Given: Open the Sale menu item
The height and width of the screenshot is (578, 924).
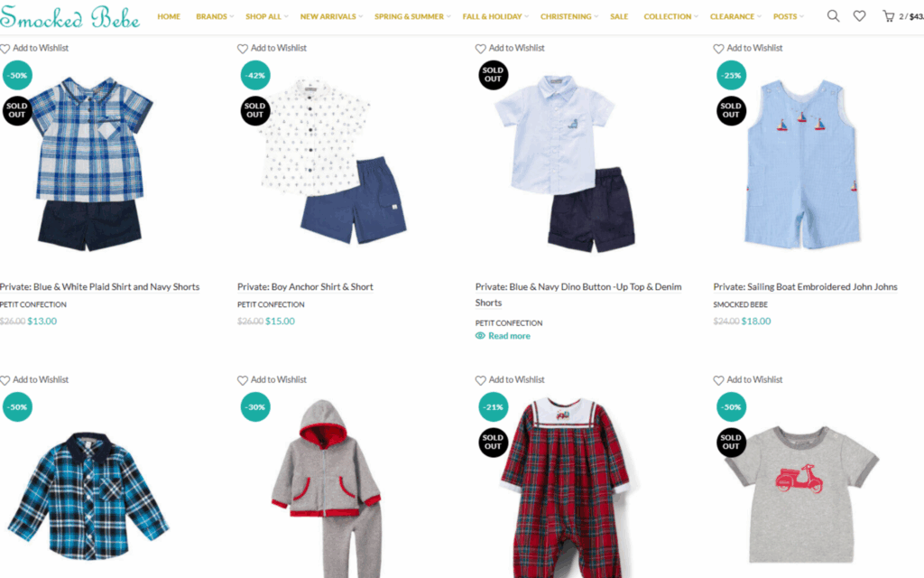Looking at the screenshot, I should coord(619,16).
